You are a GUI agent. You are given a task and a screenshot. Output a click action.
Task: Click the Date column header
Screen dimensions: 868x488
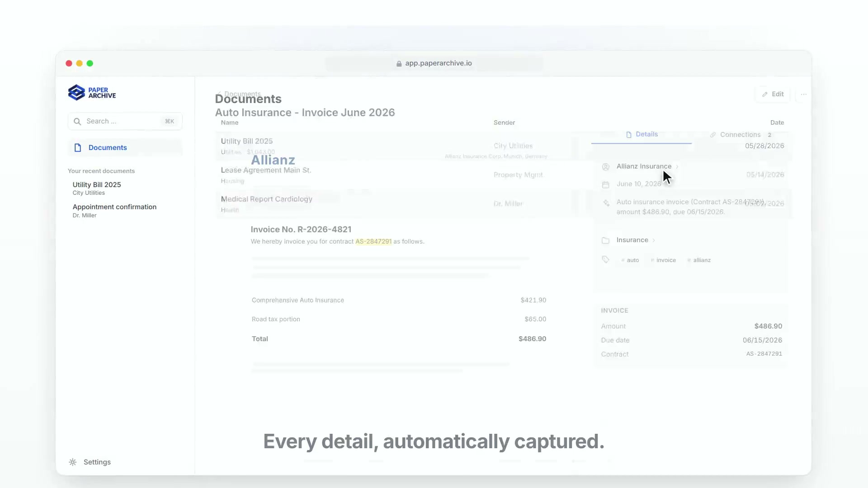777,122
